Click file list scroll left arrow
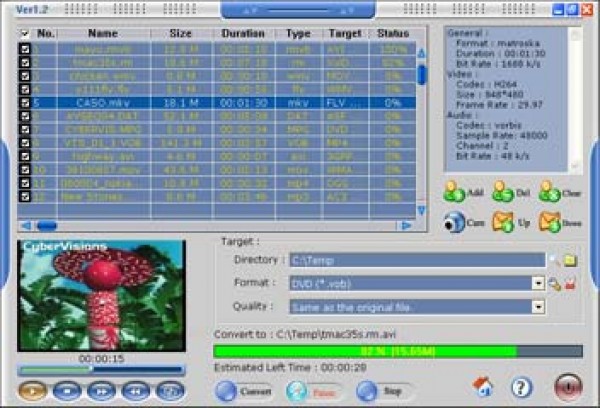This screenshot has width=600, height=408. click(x=26, y=226)
